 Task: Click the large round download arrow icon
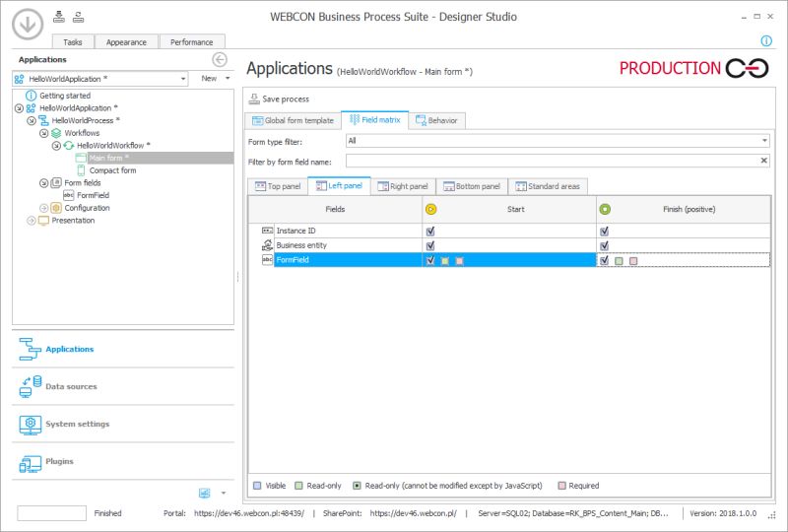28,24
